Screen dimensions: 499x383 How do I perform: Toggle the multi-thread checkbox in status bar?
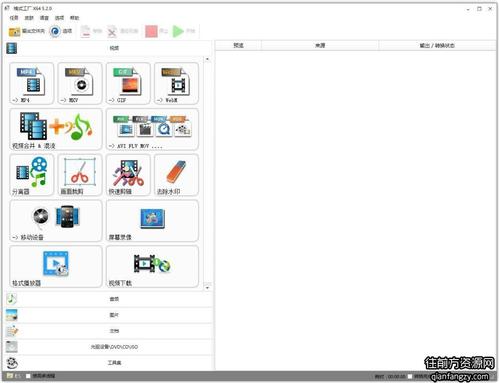[x=28, y=376]
